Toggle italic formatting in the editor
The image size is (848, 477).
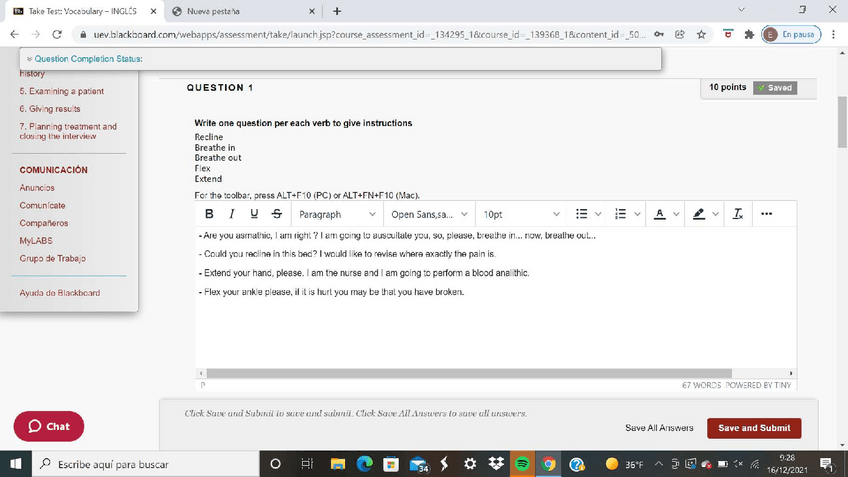pos(231,214)
